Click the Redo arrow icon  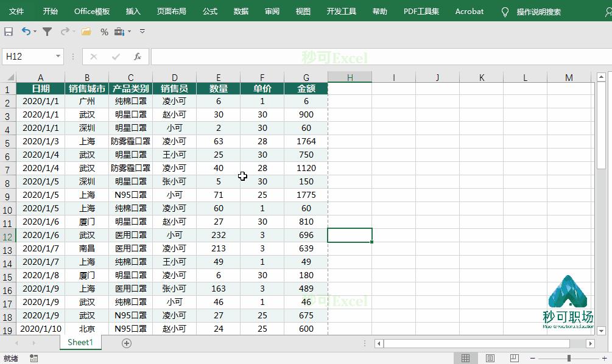pyautogui.click(x=65, y=32)
